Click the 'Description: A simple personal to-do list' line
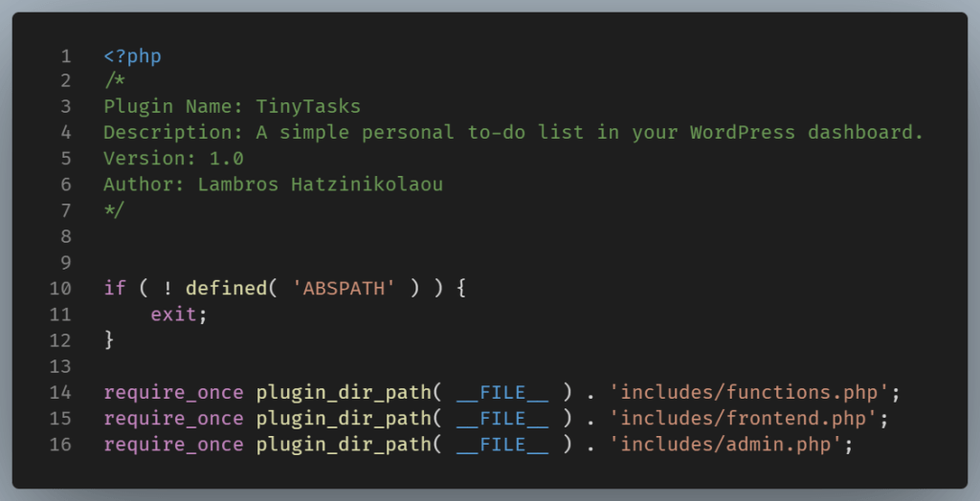The width and height of the screenshot is (980, 501). pyautogui.click(x=514, y=133)
